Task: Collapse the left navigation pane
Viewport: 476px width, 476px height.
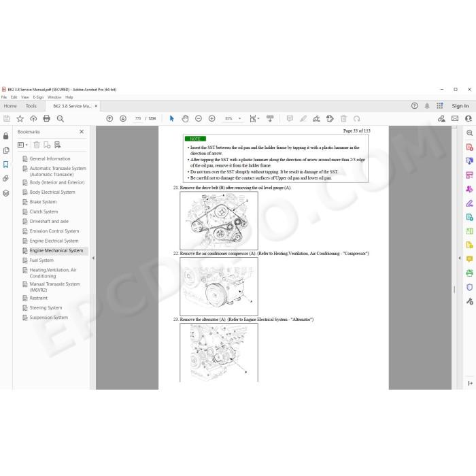Action: (94, 258)
